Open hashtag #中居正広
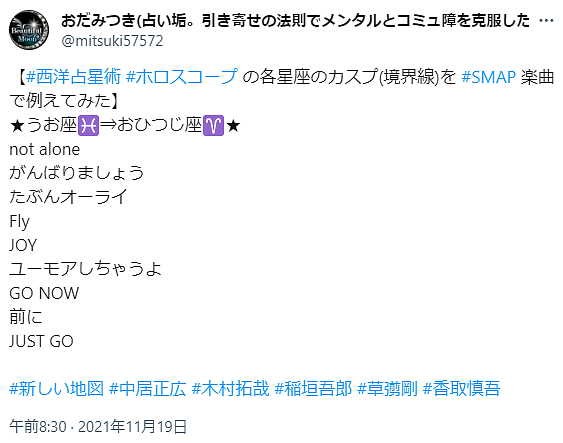 pyautogui.click(x=148, y=388)
